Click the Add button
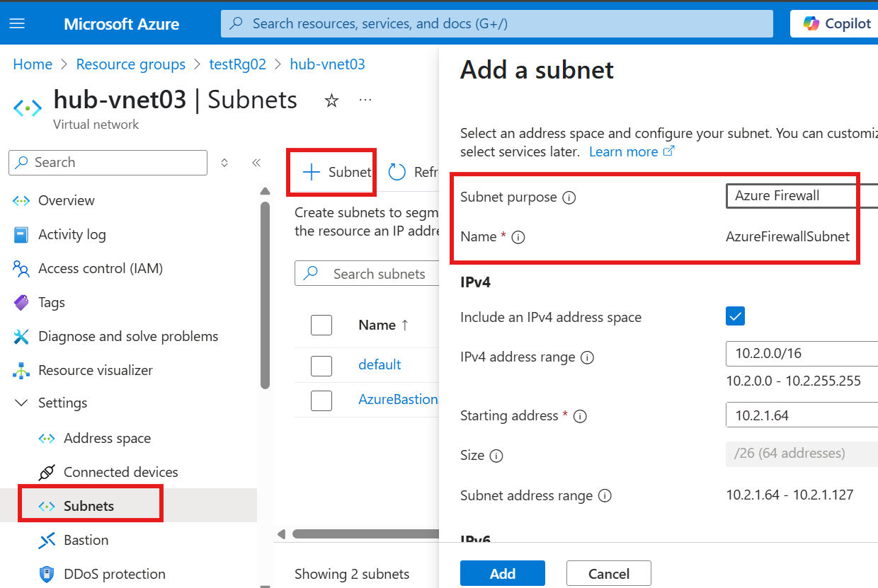 [x=503, y=573]
